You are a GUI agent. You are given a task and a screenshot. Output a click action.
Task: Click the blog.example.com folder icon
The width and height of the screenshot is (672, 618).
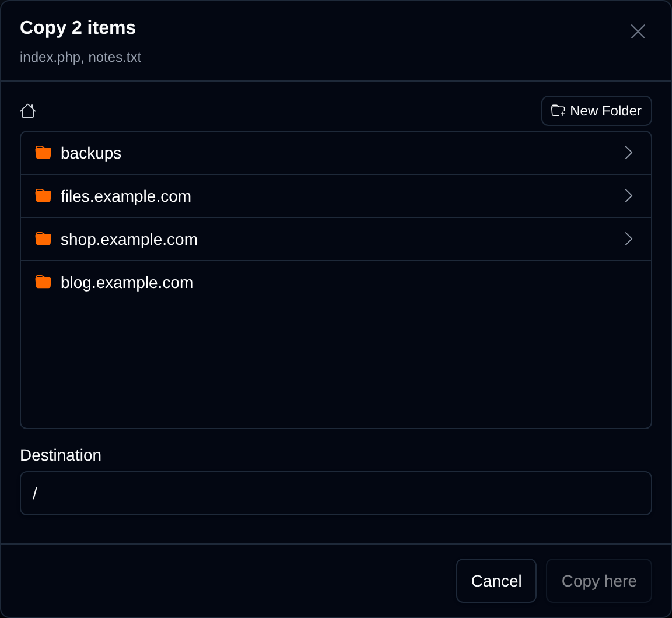(x=43, y=282)
